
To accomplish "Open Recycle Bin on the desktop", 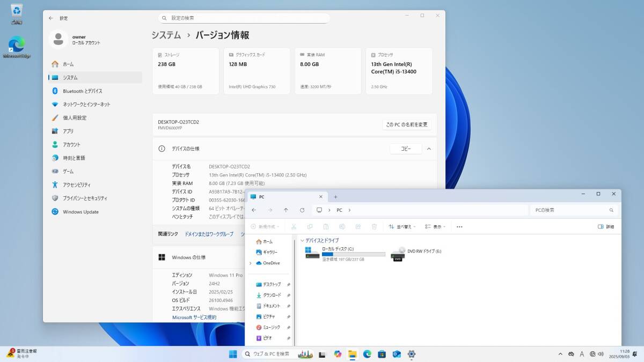I will [17, 13].
